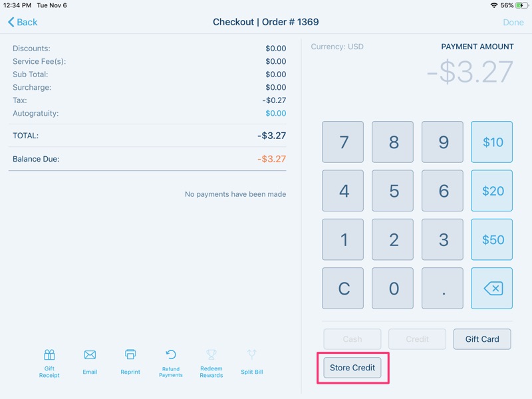Go Back from the checkout screen
This screenshot has width=532, height=399.
coord(21,22)
